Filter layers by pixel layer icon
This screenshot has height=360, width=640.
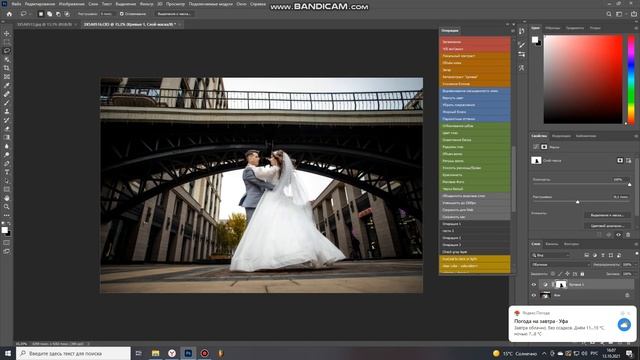[x=587, y=255]
